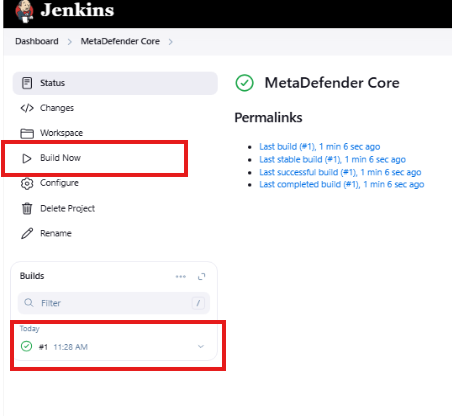Open build #1 link

pos(43,347)
